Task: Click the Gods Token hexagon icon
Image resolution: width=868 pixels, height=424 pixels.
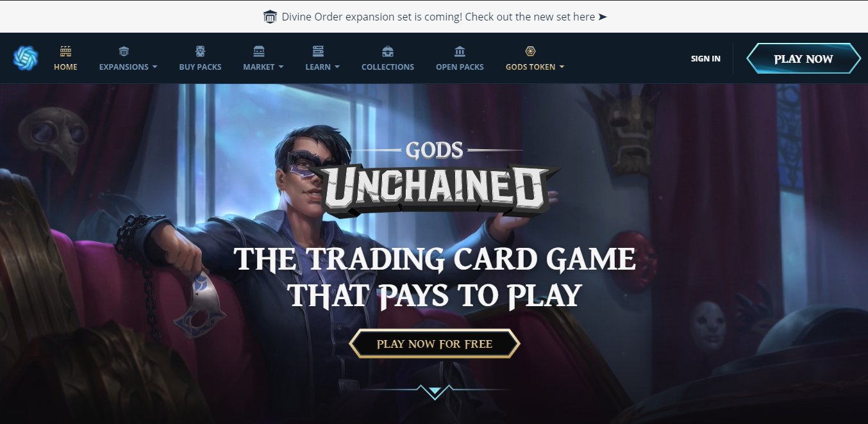Action: pos(530,51)
